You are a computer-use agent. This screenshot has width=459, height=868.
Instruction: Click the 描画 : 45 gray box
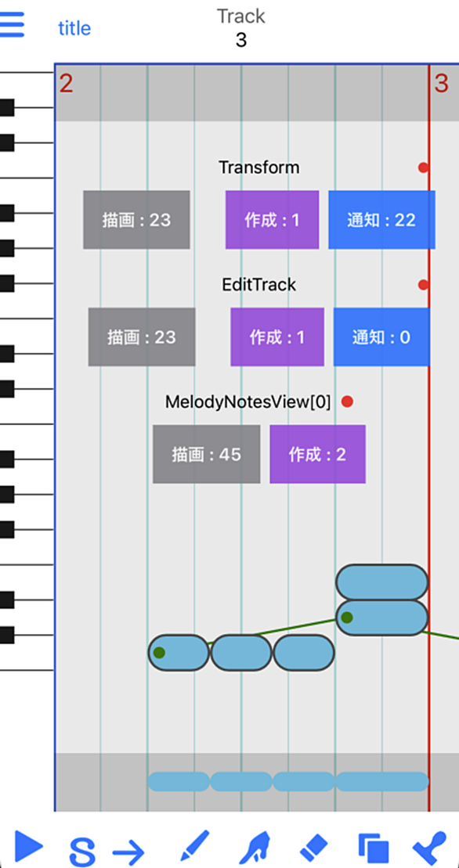click(x=207, y=454)
